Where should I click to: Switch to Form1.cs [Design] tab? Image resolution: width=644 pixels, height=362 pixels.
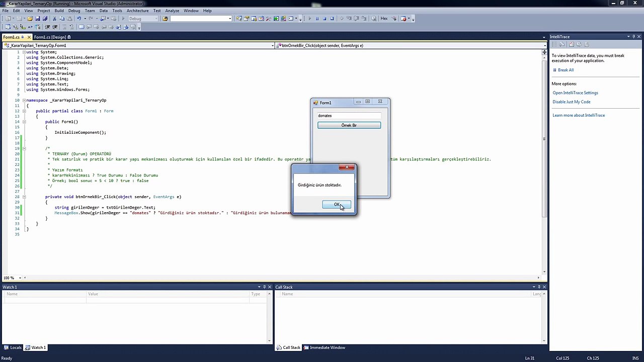point(50,37)
